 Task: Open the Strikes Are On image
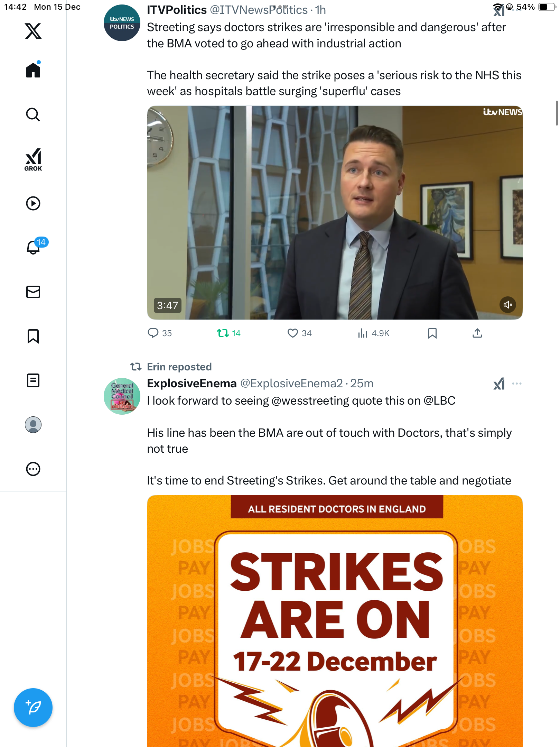point(335,621)
